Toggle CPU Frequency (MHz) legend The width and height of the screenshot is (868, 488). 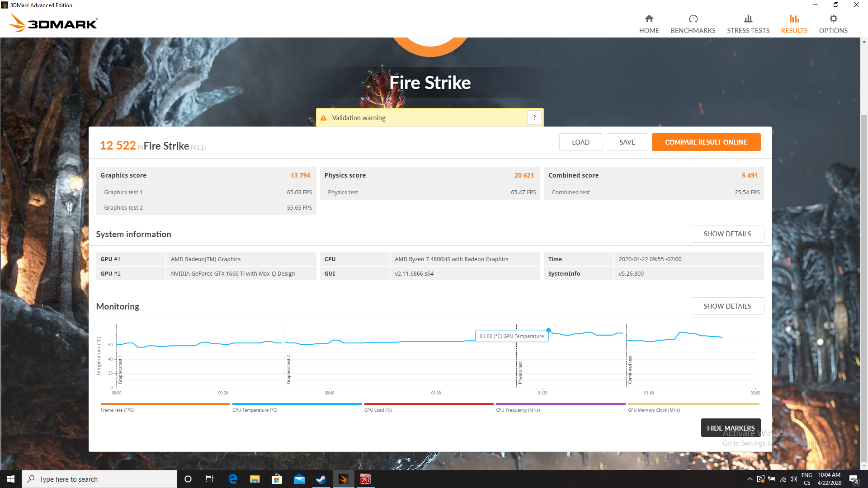click(561, 407)
